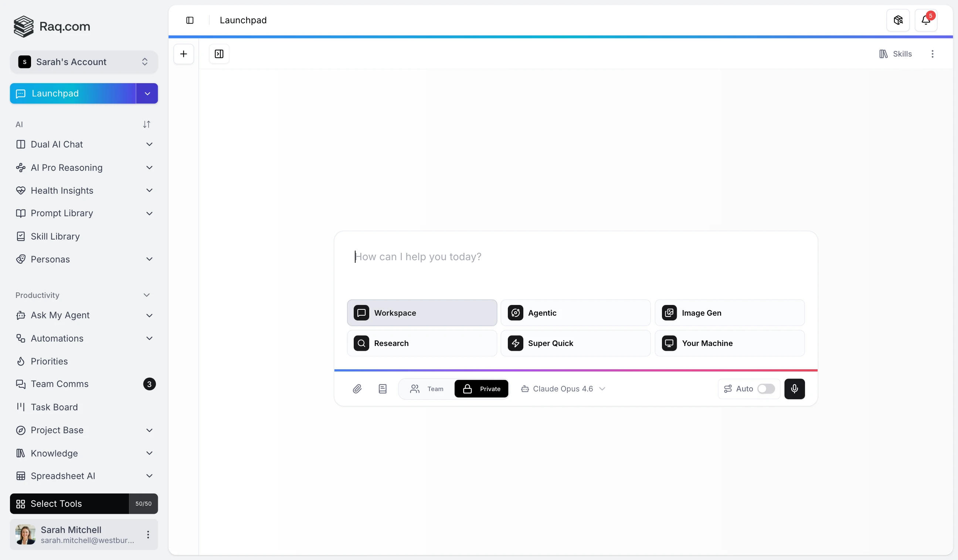This screenshot has width=958, height=560.
Task: Click the paperclip attach file icon
Action: coord(357,388)
